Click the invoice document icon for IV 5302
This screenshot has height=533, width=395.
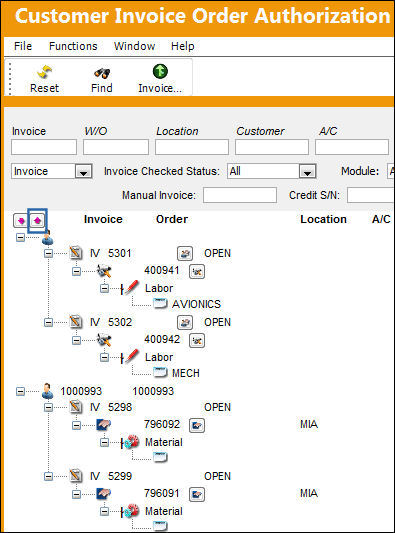[x=76, y=322]
